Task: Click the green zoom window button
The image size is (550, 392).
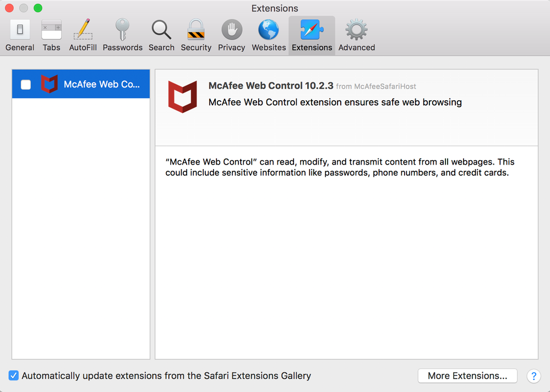Action: tap(38, 8)
